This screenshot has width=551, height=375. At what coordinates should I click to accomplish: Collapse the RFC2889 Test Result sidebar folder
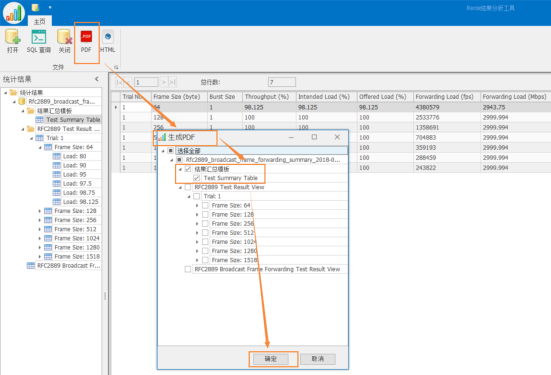(x=23, y=129)
